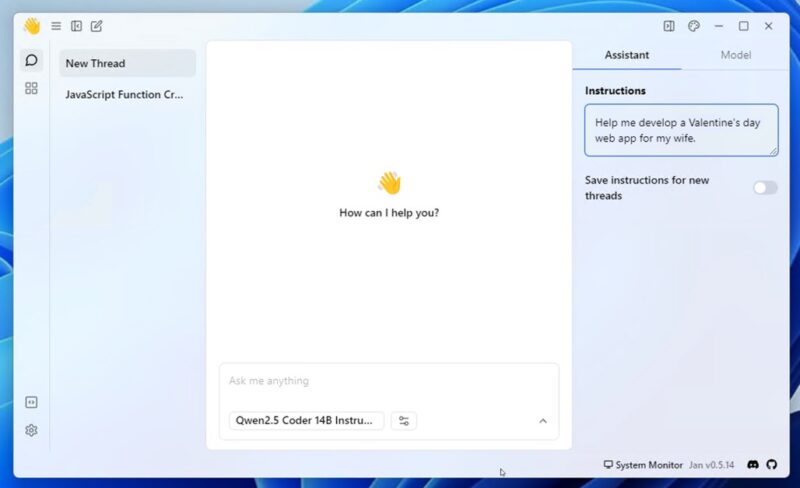Open the Discord link icon
Viewport: 800px width, 488px height.
pos(752,465)
